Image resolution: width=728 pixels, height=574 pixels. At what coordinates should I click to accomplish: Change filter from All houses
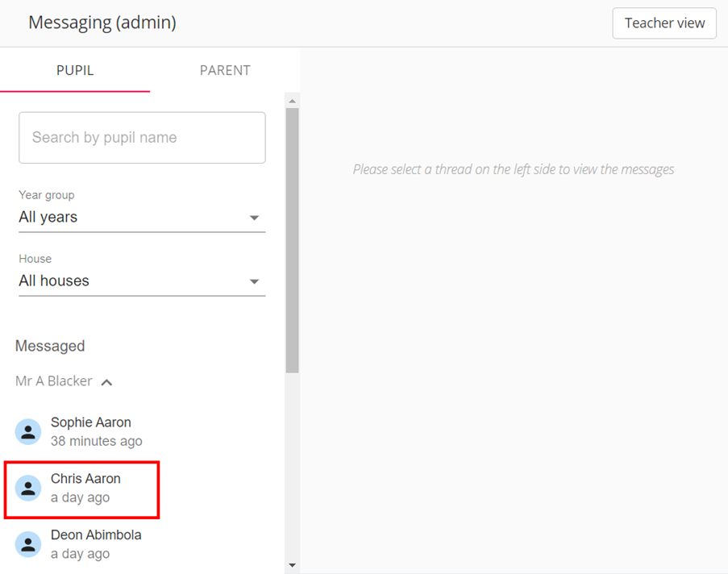(x=54, y=281)
